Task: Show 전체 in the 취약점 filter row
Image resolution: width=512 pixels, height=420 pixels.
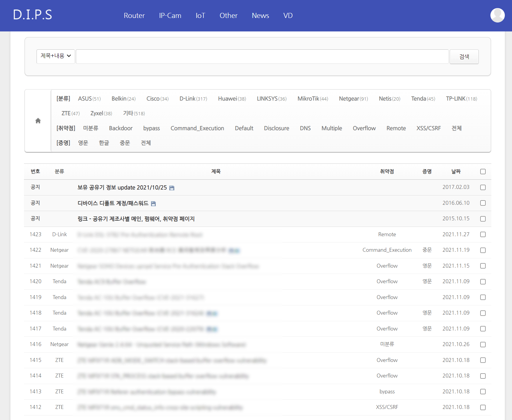Action: pyautogui.click(x=457, y=128)
